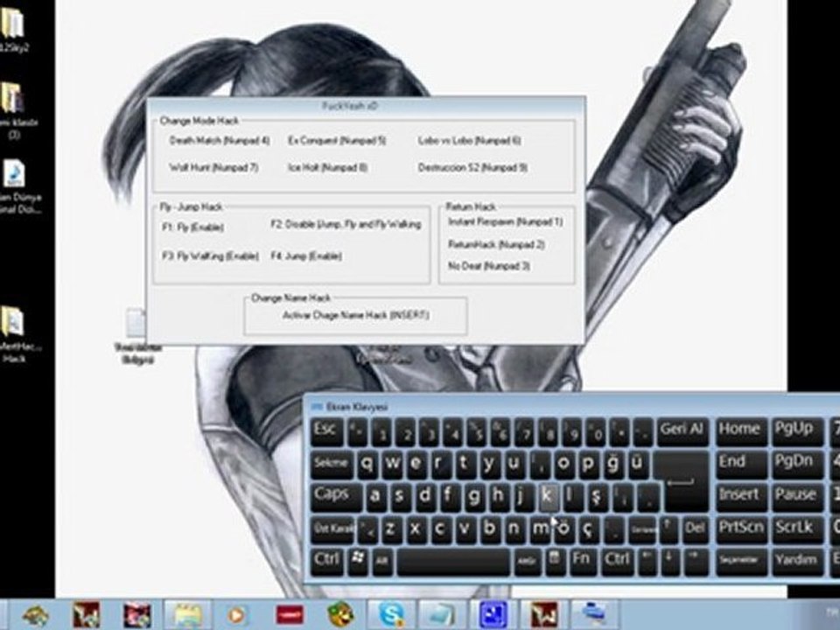
Task: Tap the left arrow key
Action: click(x=647, y=561)
